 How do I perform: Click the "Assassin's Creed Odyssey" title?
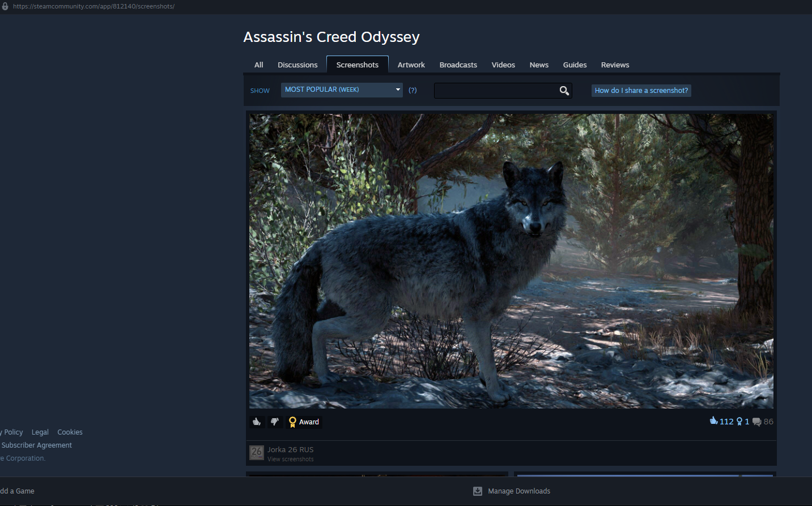[x=331, y=37]
